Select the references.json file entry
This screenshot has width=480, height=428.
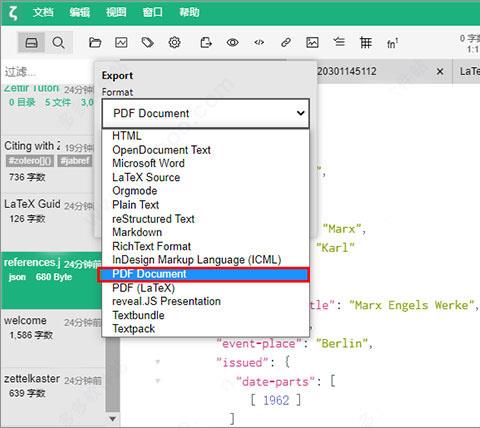coord(51,281)
